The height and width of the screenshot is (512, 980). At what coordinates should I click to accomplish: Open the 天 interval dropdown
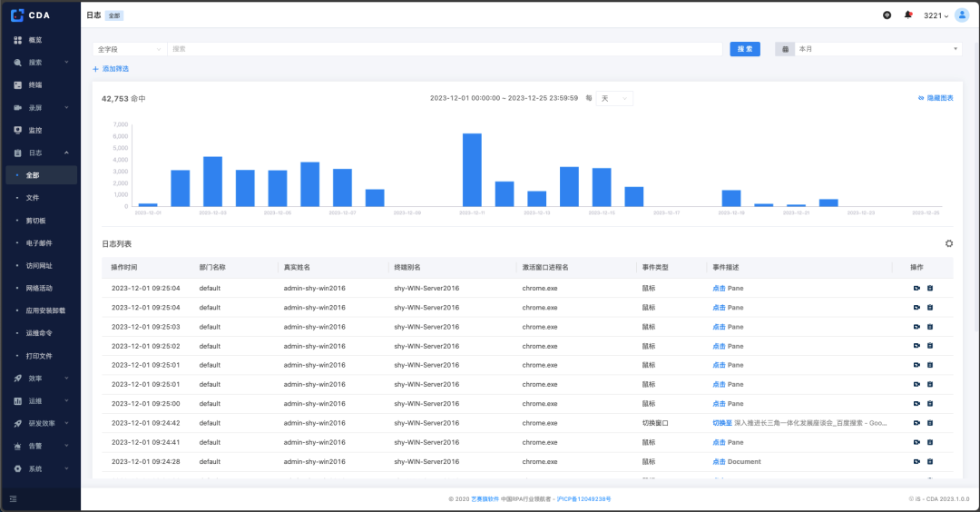tap(614, 98)
